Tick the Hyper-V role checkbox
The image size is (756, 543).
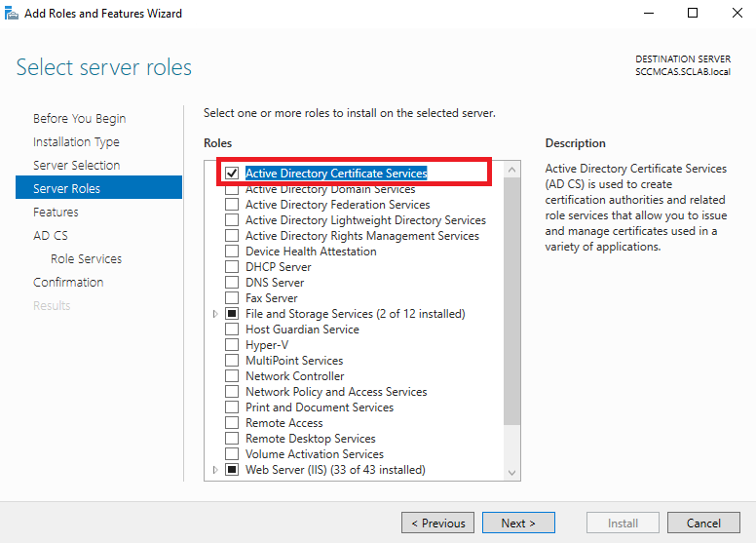click(x=232, y=345)
